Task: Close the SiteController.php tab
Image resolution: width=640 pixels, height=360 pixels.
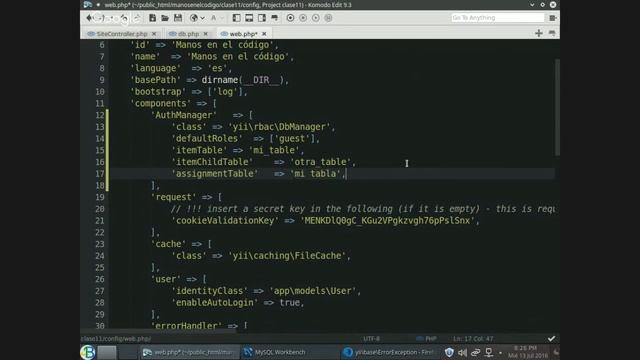Action: (154, 34)
